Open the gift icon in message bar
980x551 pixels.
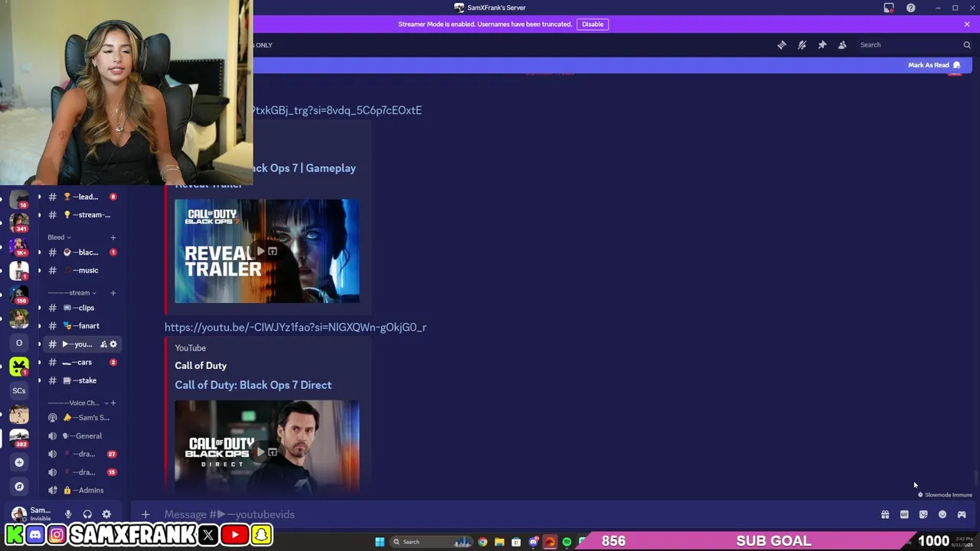885,514
